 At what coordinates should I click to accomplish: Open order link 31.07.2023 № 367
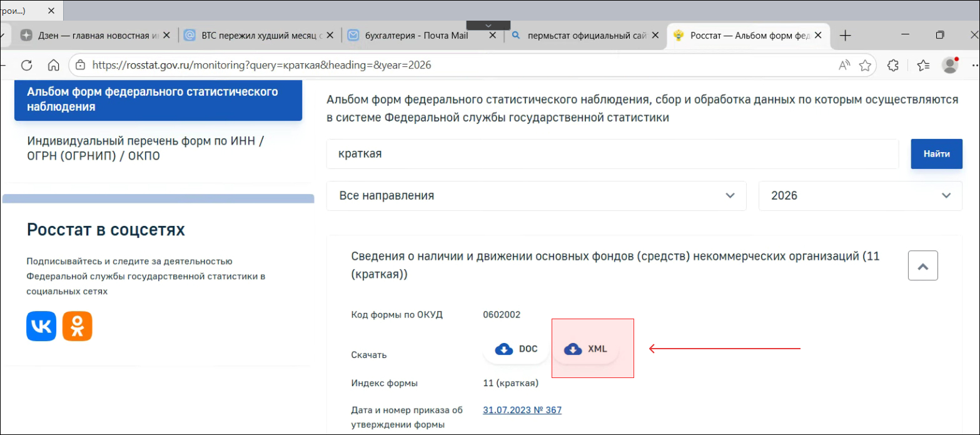coord(522,411)
